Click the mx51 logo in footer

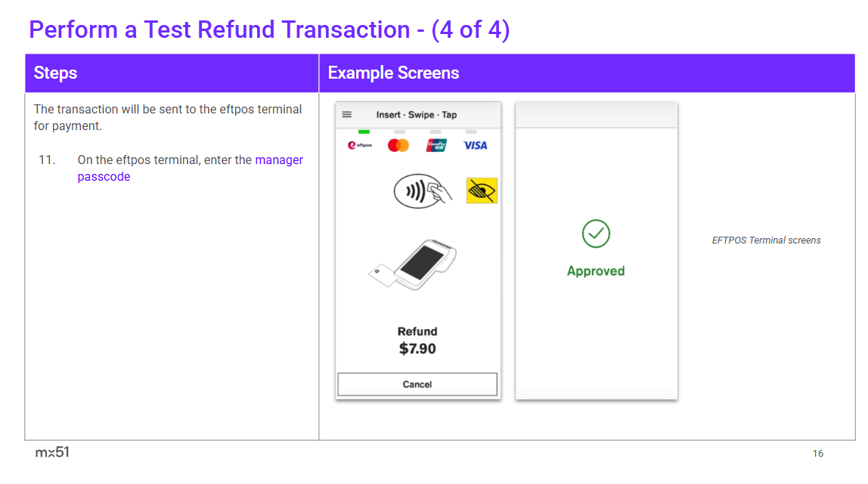(x=52, y=452)
